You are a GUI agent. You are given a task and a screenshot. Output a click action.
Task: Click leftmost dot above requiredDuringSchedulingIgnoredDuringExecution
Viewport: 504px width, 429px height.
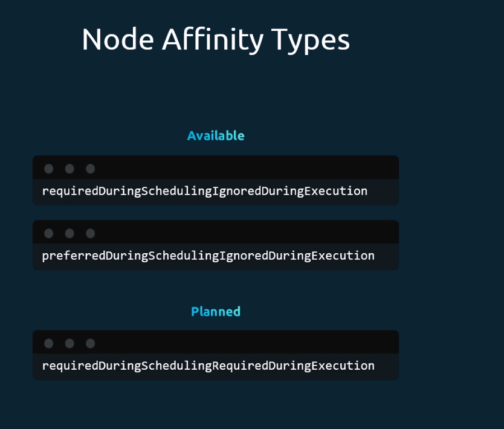(x=49, y=169)
